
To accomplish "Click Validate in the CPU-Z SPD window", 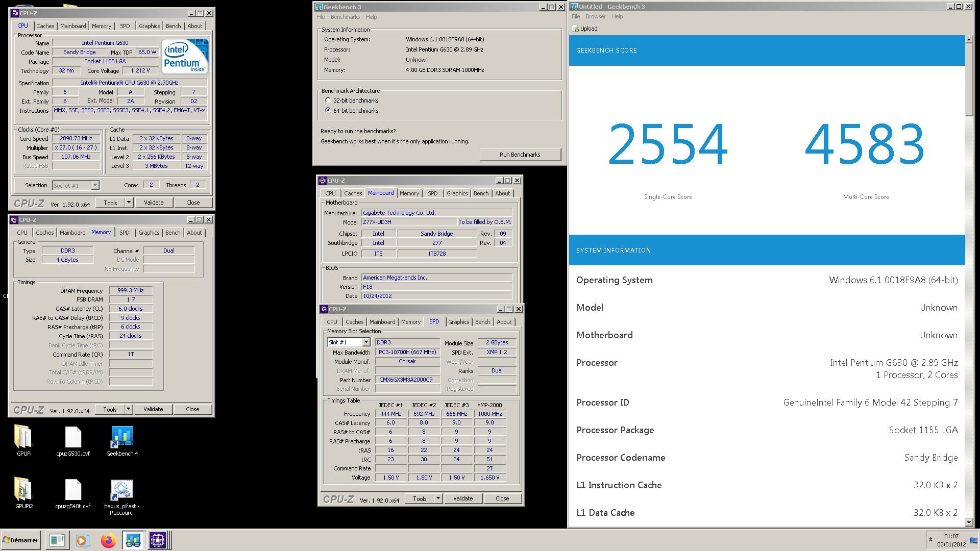I will pyautogui.click(x=463, y=498).
